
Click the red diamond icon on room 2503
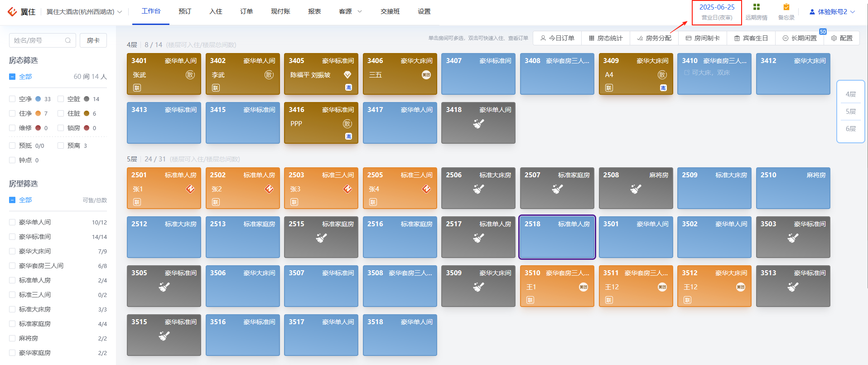tap(347, 189)
